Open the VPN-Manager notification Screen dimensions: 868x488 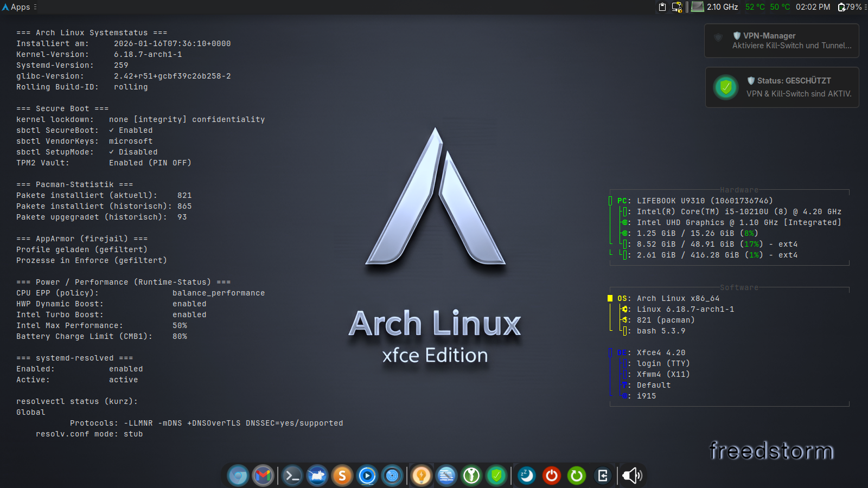782,41
